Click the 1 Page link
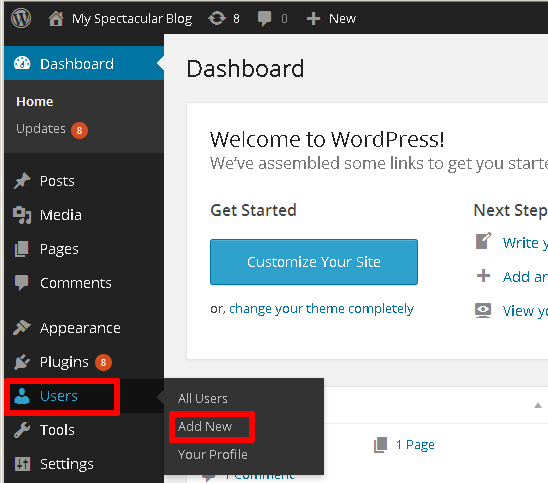Screen dimensions: 548x483 coord(415,445)
